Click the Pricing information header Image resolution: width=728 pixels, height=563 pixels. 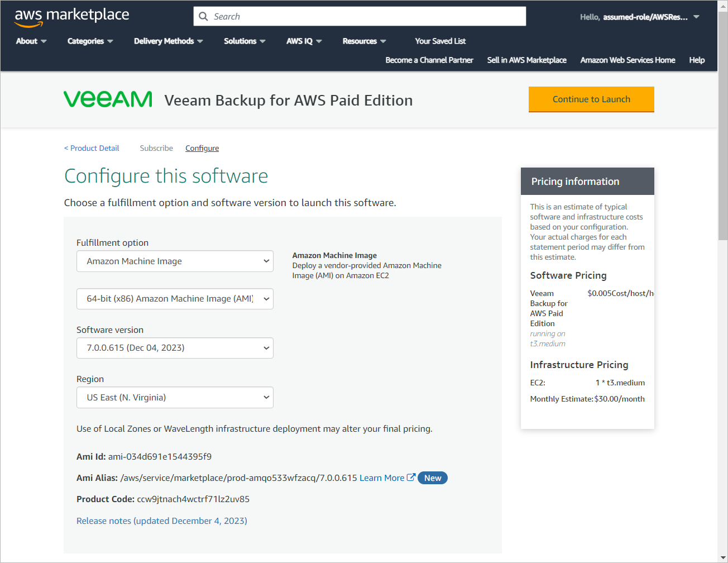tap(587, 182)
